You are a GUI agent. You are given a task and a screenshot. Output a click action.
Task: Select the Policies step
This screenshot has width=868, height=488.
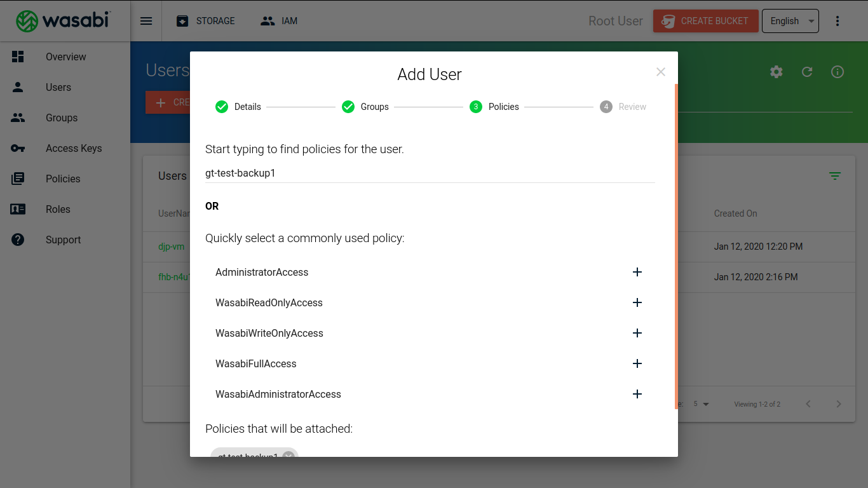494,107
